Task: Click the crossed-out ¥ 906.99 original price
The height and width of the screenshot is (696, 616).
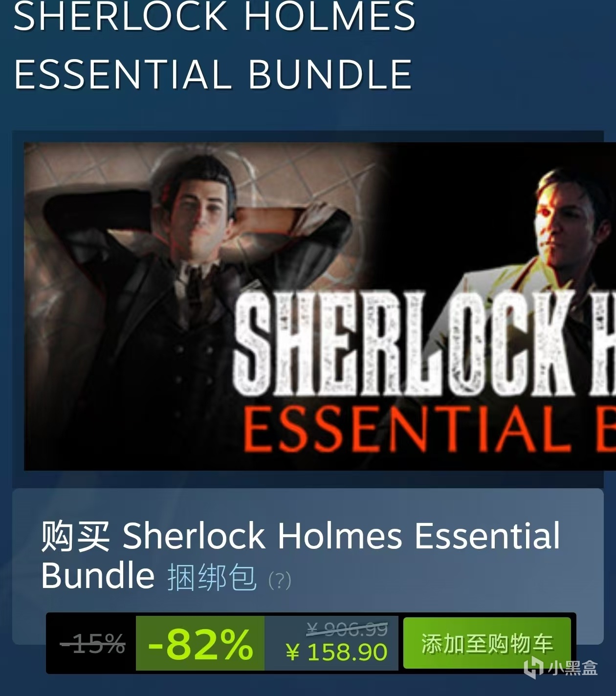Action: [x=347, y=629]
